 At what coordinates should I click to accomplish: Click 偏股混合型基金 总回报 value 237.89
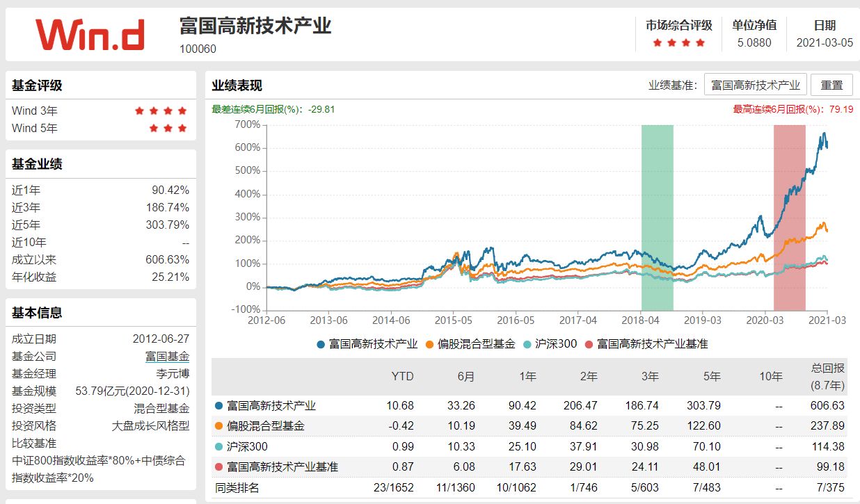pyautogui.click(x=827, y=425)
